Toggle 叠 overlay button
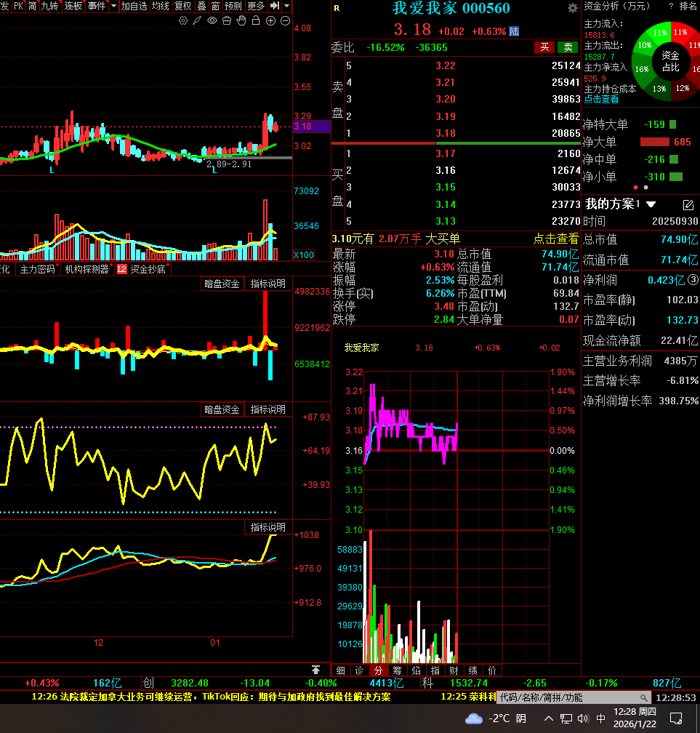Screen dimensions: 700x733 click(x=202, y=6)
